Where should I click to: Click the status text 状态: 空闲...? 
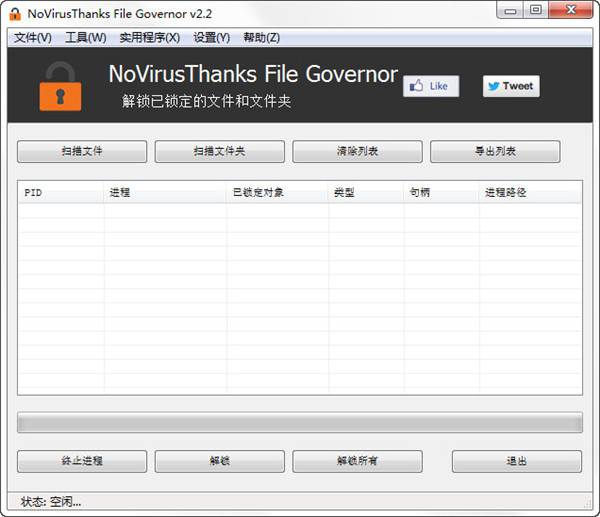[51, 502]
